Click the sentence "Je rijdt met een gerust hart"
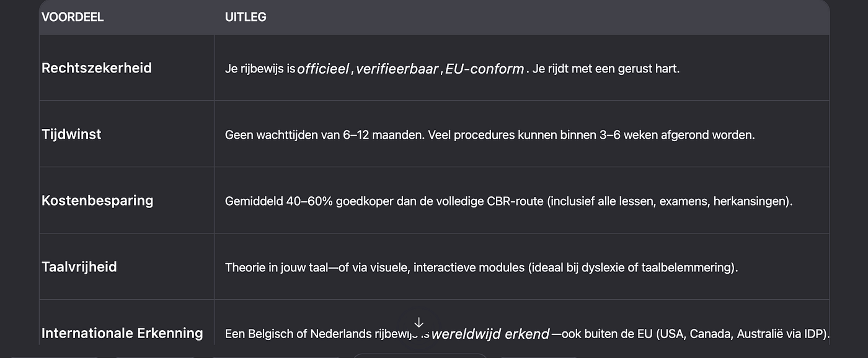Viewport: 868px width, 358px height. point(606,69)
